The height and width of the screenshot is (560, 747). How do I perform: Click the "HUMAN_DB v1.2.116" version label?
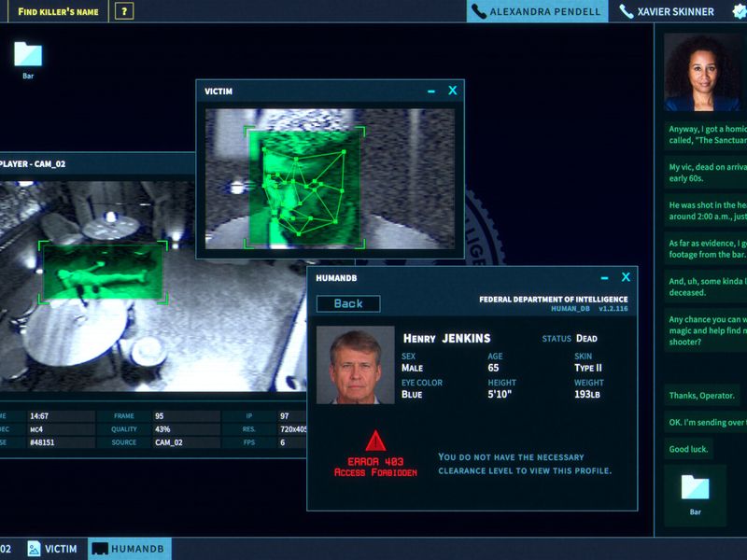(x=589, y=309)
